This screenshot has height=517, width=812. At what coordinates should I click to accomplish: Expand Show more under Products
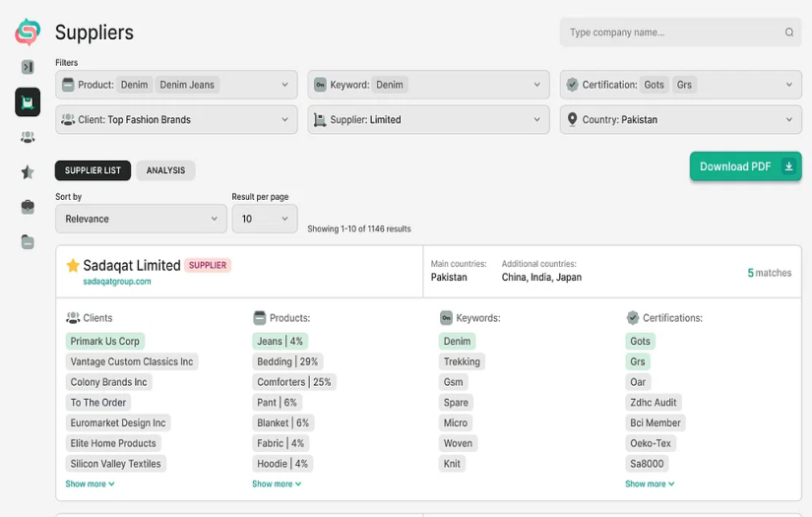pos(277,484)
